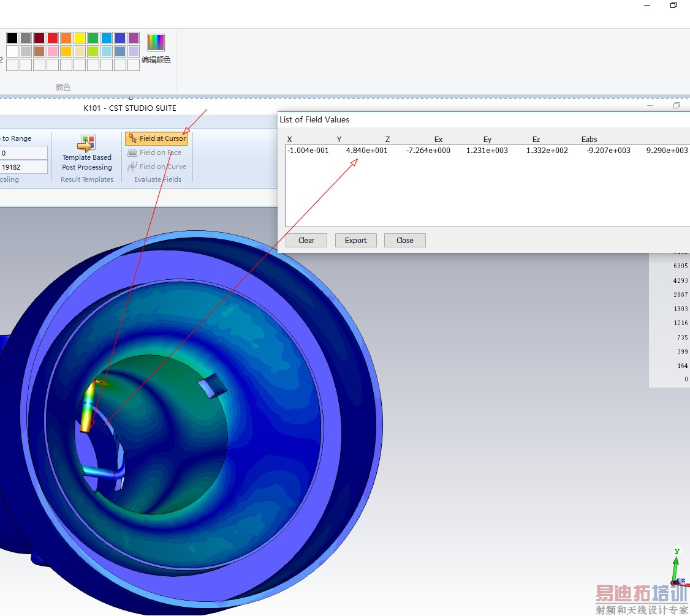The height and width of the screenshot is (616, 690).
Task: Restore down the CST STUDIO SUITE window
Action: click(x=677, y=105)
